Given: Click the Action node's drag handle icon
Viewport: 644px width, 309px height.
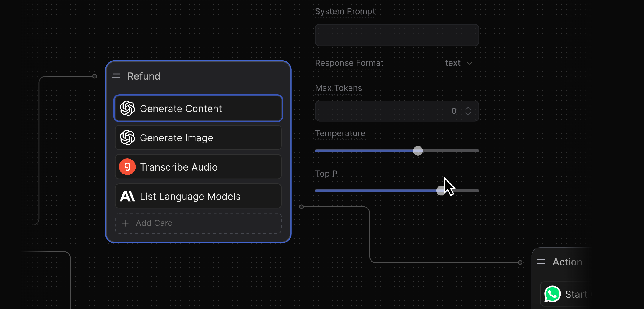Looking at the screenshot, I should (541, 262).
